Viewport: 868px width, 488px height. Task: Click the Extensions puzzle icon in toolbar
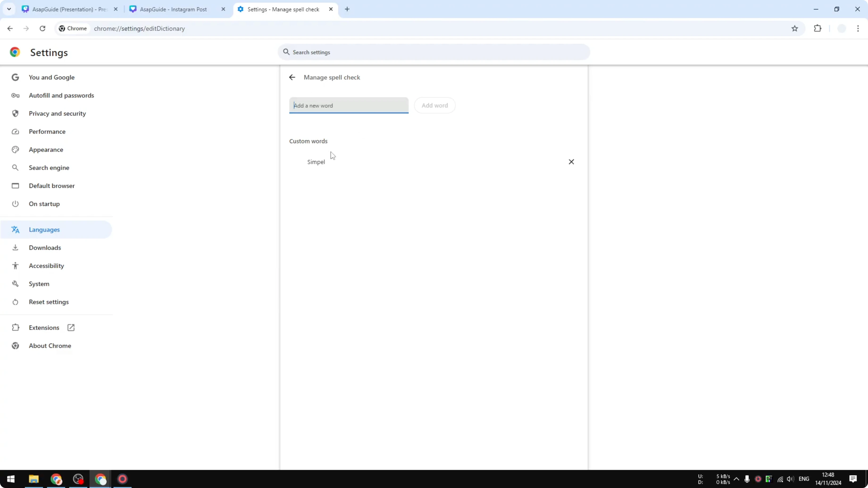point(818,28)
